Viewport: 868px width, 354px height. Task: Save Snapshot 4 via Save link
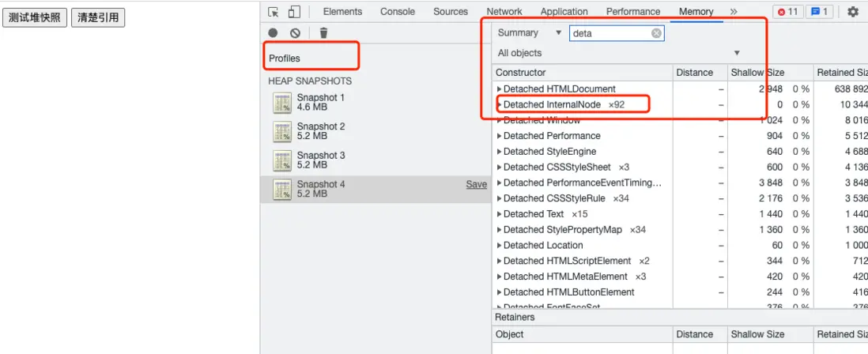[x=476, y=184]
